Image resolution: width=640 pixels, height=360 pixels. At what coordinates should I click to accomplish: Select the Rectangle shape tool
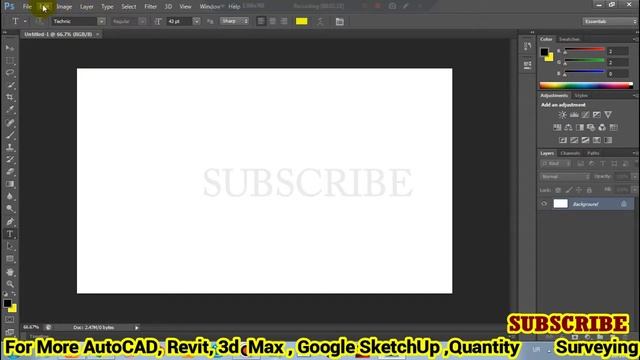click(x=10, y=259)
